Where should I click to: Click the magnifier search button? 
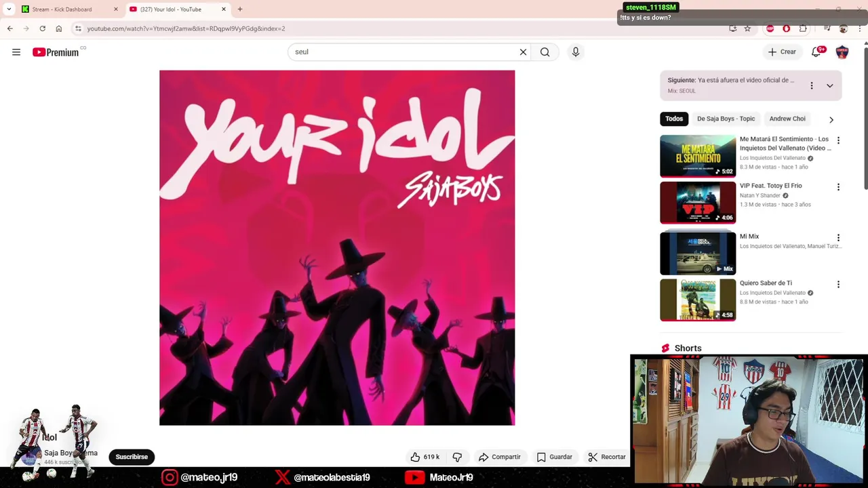coord(545,52)
